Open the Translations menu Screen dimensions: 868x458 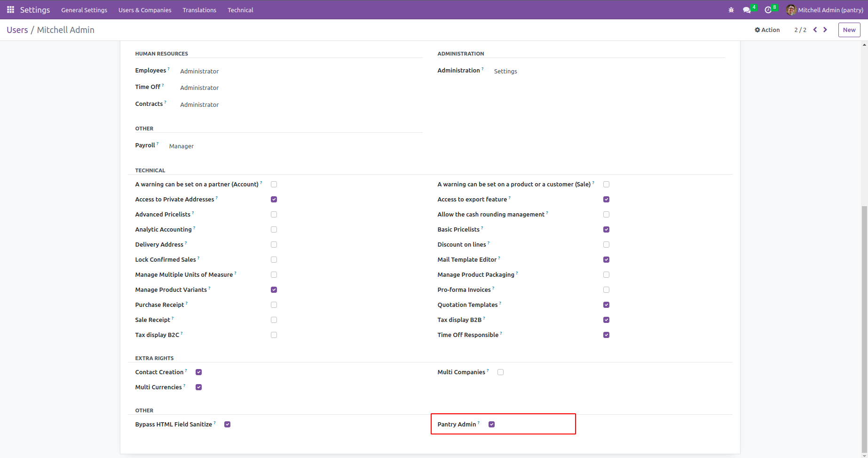199,10
